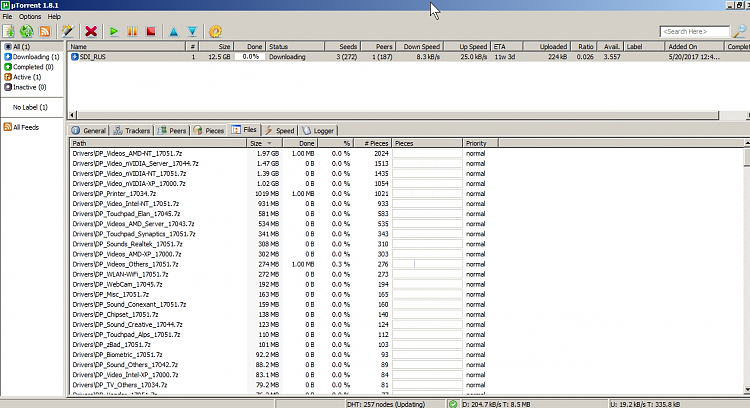750x408 pixels.
Task: Select file DP_Printer_17034.7z
Action: click(x=114, y=194)
